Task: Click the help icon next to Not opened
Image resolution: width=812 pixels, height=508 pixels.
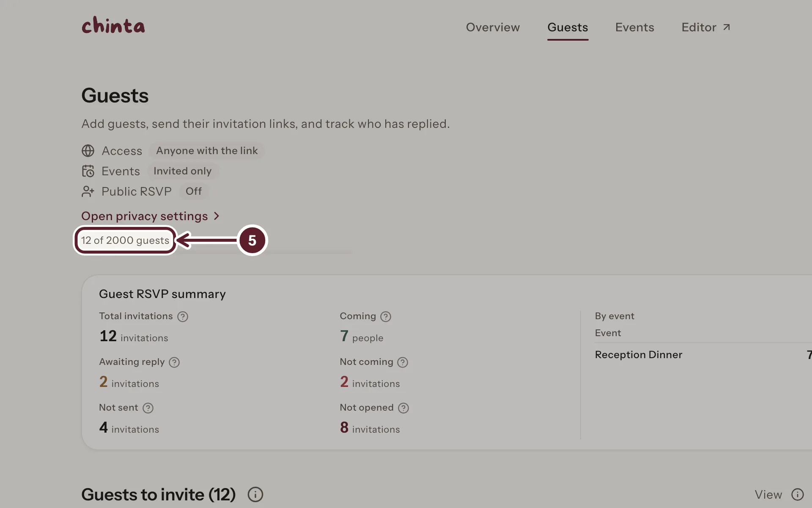Action: (x=403, y=408)
